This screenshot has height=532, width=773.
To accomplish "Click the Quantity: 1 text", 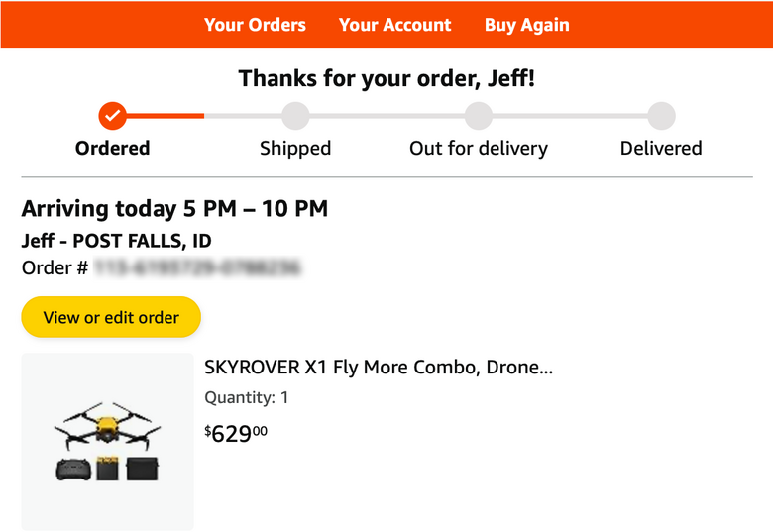I will click(x=246, y=398).
